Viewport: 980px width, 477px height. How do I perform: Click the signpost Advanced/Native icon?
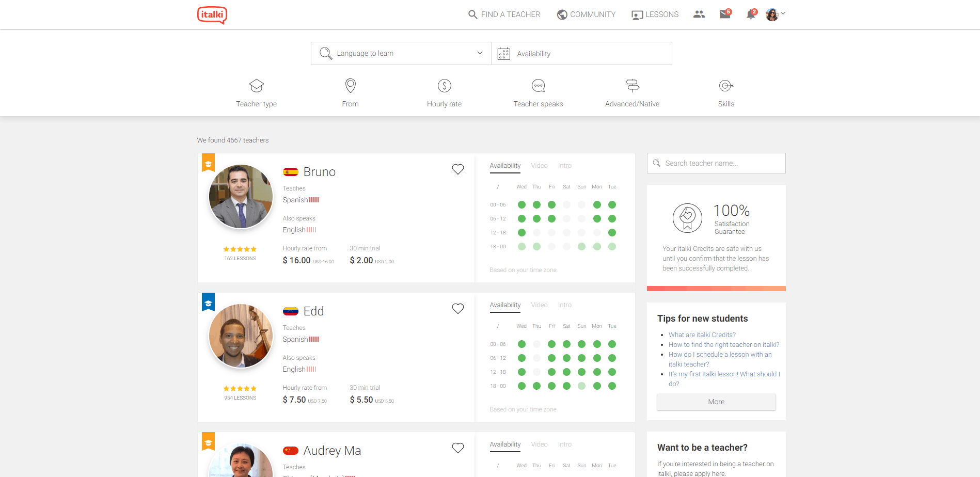(x=633, y=85)
